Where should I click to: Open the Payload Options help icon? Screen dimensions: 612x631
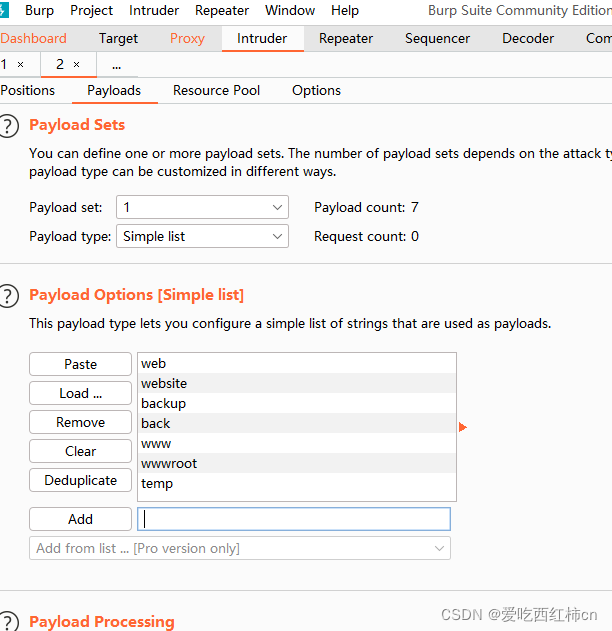(x=8, y=296)
